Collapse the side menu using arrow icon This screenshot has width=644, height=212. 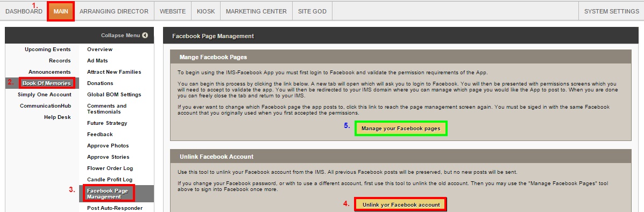[x=145, y=36]
